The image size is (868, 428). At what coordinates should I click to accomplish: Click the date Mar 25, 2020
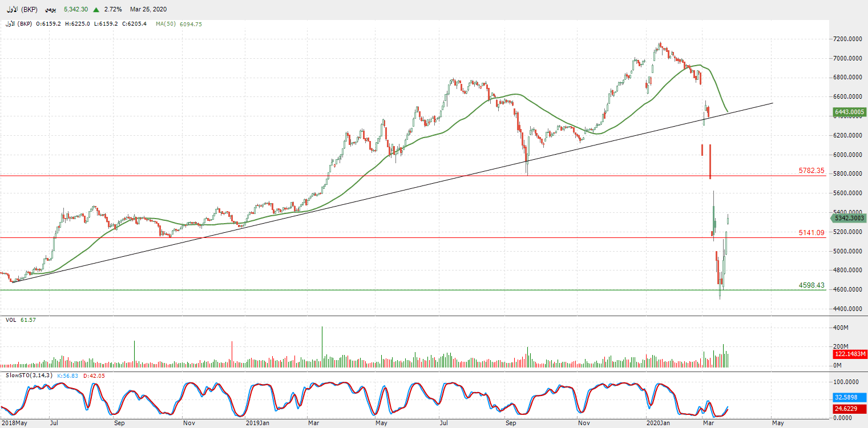[x=149, y=10]
